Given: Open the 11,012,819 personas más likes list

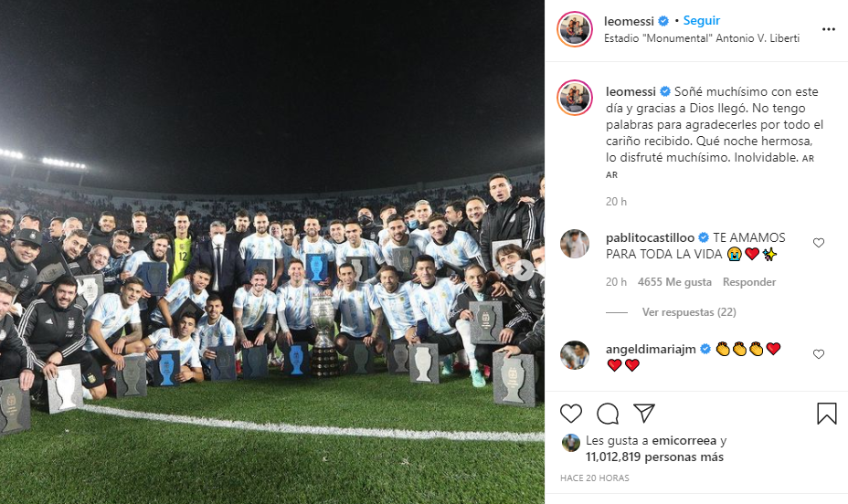Looking at the screenshot, I should (x=654, y=457).
